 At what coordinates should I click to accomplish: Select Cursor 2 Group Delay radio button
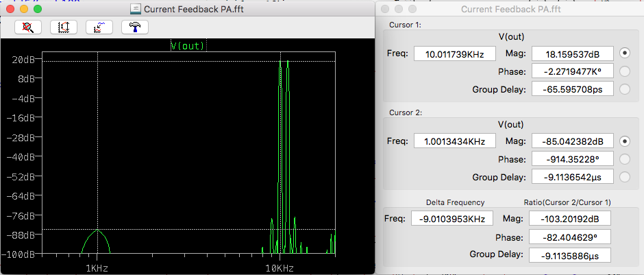pos(624,177)
